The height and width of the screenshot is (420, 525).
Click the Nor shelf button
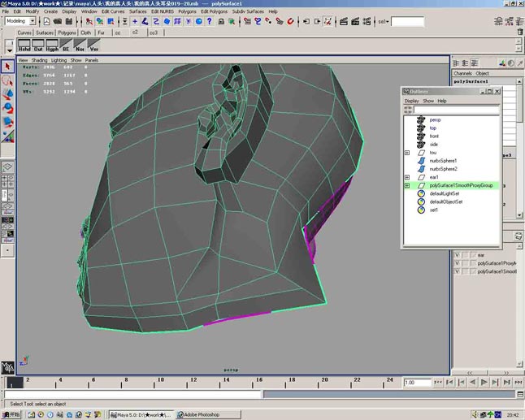[80, 45]
